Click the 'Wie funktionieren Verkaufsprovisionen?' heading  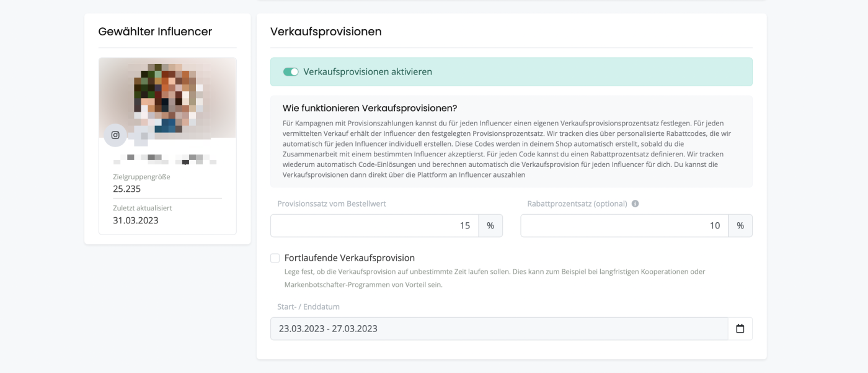point(370,108)
